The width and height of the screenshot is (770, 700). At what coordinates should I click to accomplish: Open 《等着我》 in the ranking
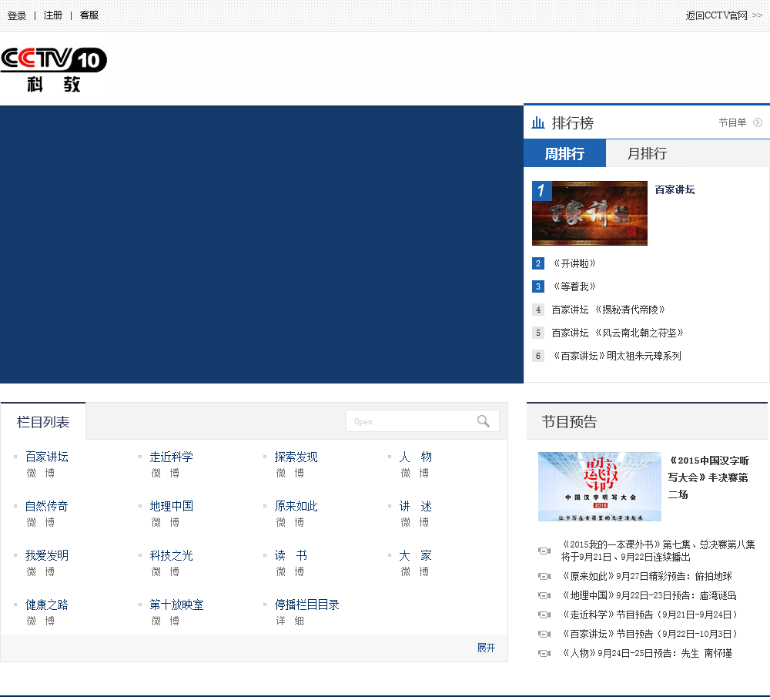tap(574, 286)
